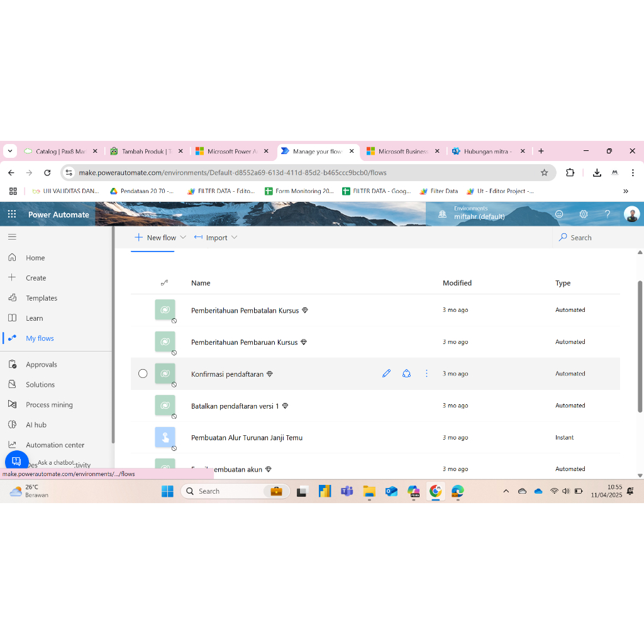Open browser downloads

coord(597,172)
